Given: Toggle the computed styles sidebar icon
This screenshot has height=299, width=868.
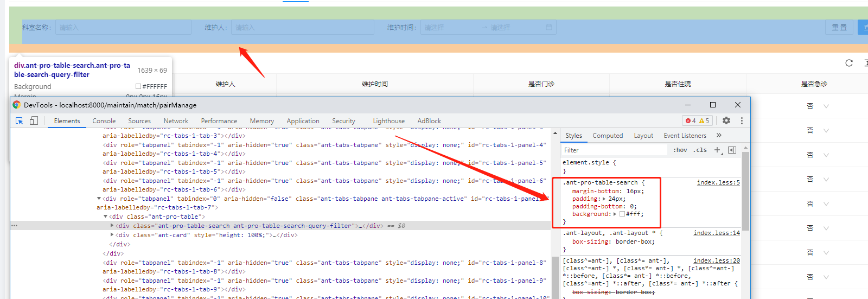Looking at the screenshot, I should tap(732, 150).
